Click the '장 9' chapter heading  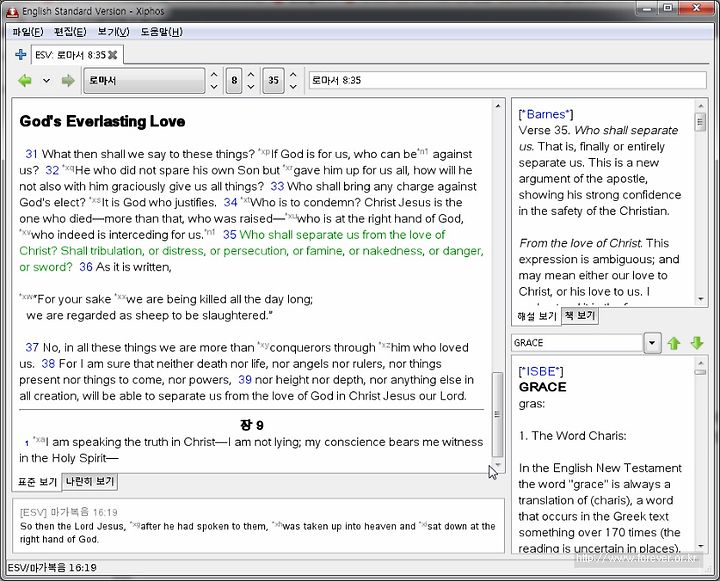tap(252, 425)
